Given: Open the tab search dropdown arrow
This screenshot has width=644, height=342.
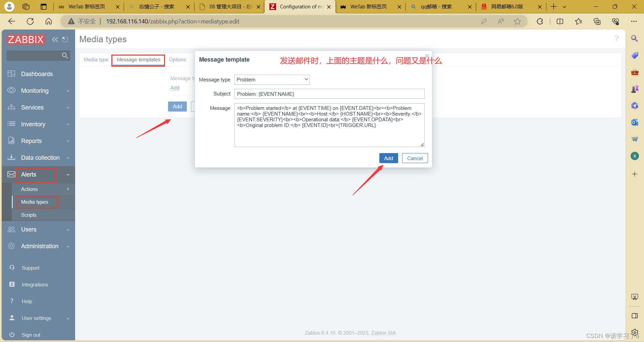Looking at the screenshot, I should pos(565,7).
